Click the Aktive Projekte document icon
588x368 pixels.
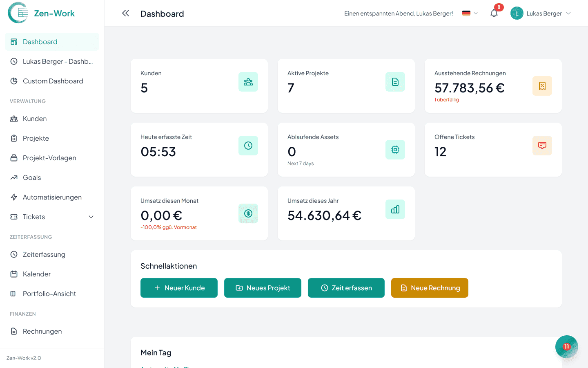coord(395,82)
